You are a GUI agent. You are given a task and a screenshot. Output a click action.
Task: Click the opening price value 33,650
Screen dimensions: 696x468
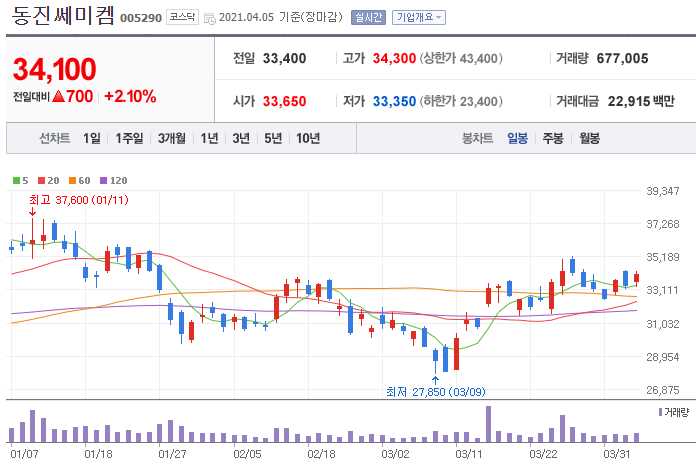285,101
